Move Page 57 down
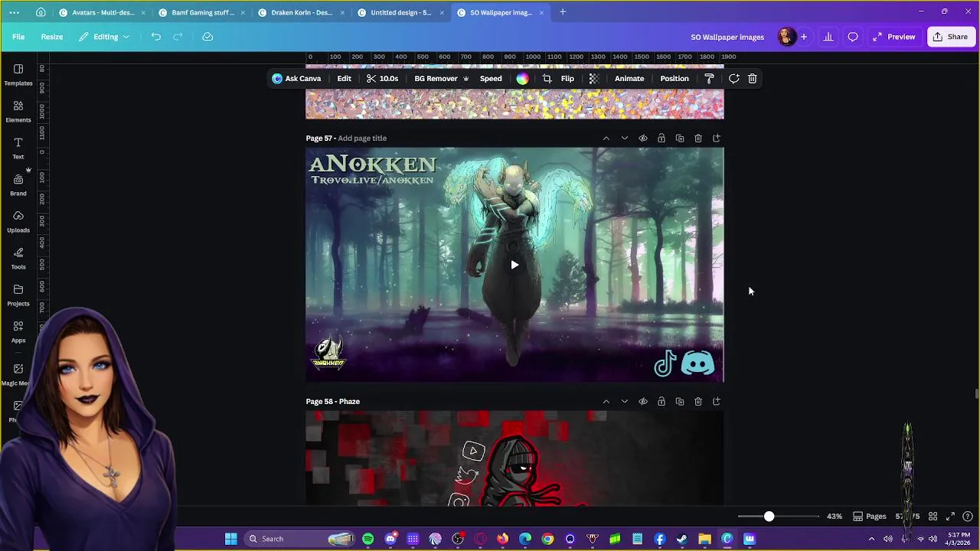The height and width of the screenshot is (551, 980). tap(625, 139)
